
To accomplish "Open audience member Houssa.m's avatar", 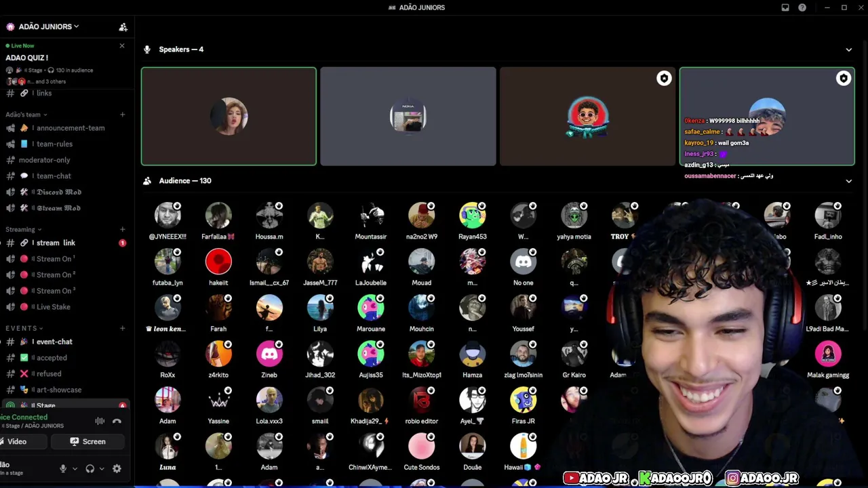I will click(x=269, y=216).
